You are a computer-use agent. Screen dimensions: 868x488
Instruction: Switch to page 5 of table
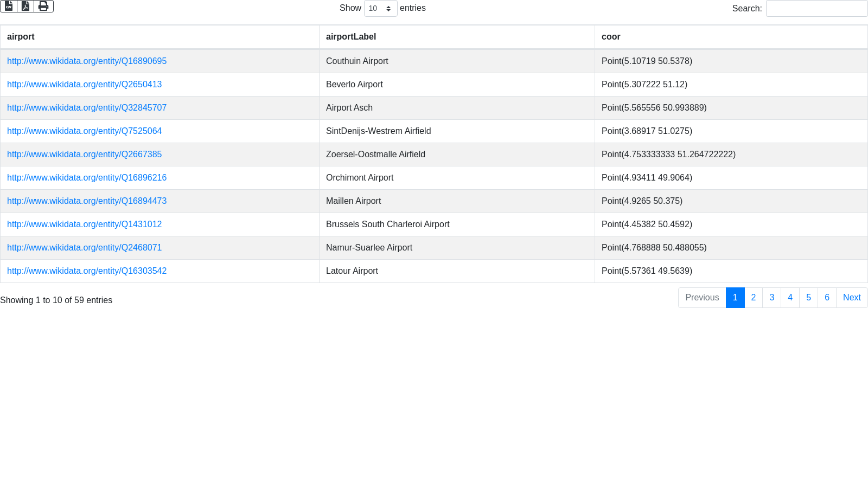coord(809,298)
